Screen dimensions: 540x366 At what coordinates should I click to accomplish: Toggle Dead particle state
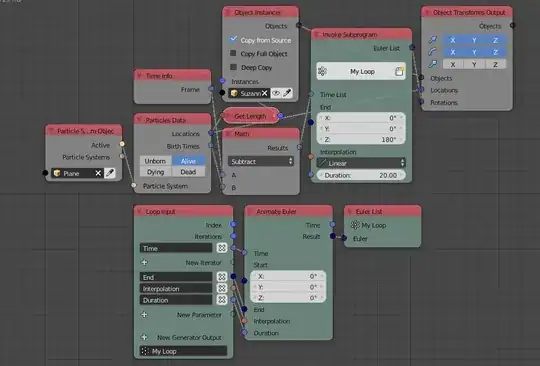click(188, 172)
